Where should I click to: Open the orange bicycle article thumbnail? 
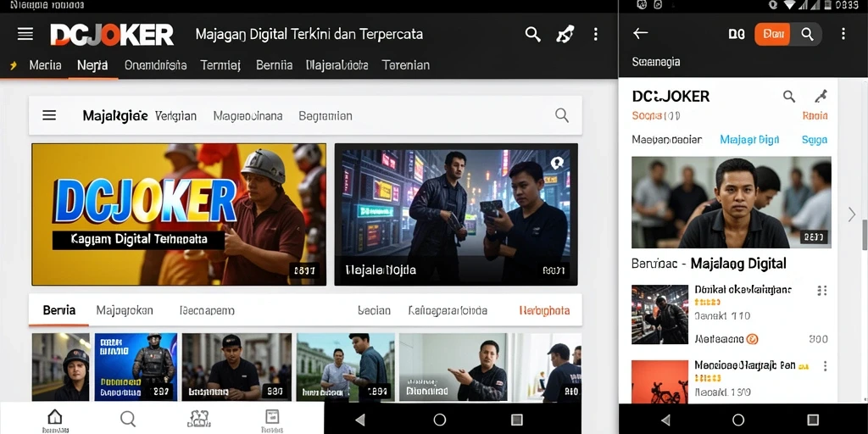coord(659,382)
